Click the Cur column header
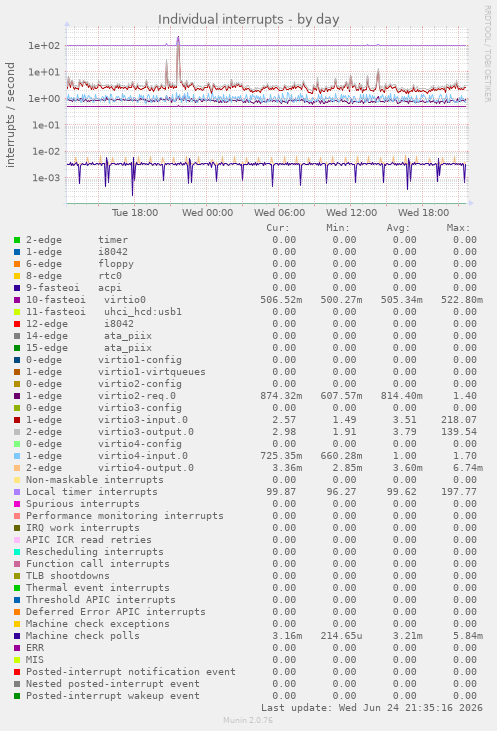This screenshot has width=497, height=731. click(x=278, y=228)
